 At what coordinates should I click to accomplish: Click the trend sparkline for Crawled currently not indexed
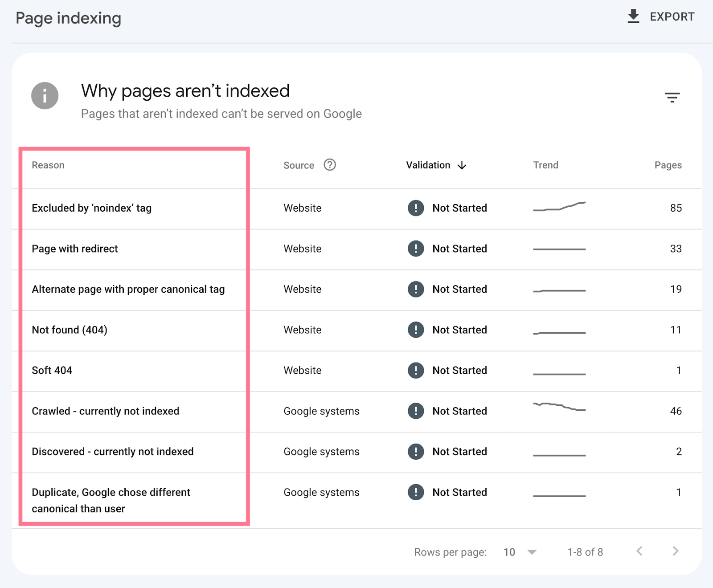coord(560,406)
